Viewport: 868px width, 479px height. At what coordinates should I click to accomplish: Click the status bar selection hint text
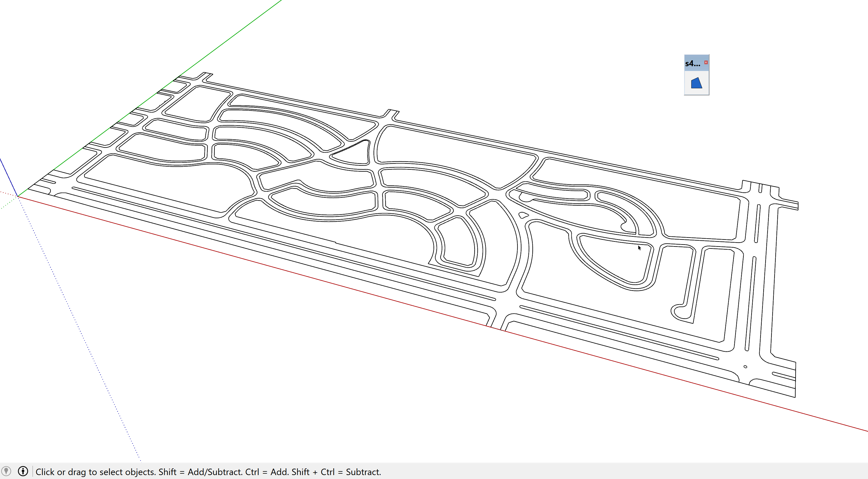(x=208, y=472)
